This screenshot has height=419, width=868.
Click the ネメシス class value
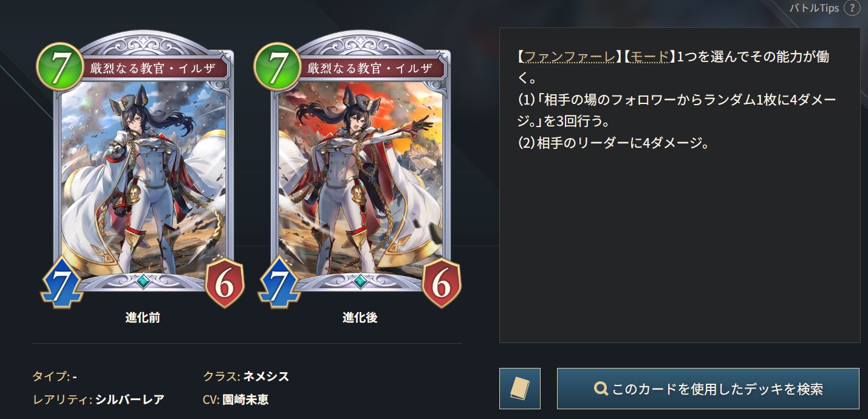[x=266, y=376]
